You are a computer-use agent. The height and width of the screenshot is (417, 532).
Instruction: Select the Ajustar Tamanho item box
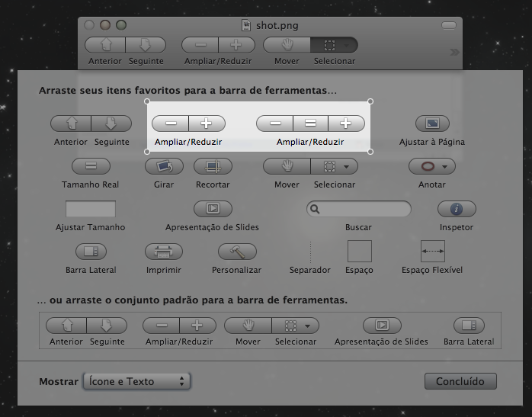coord(91,209)
